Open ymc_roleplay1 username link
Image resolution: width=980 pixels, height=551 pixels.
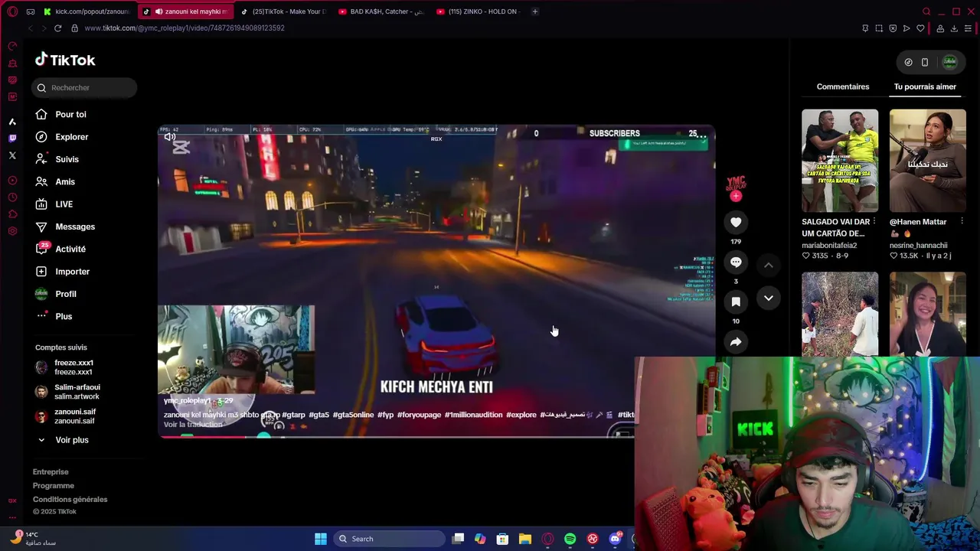(186, 401)
